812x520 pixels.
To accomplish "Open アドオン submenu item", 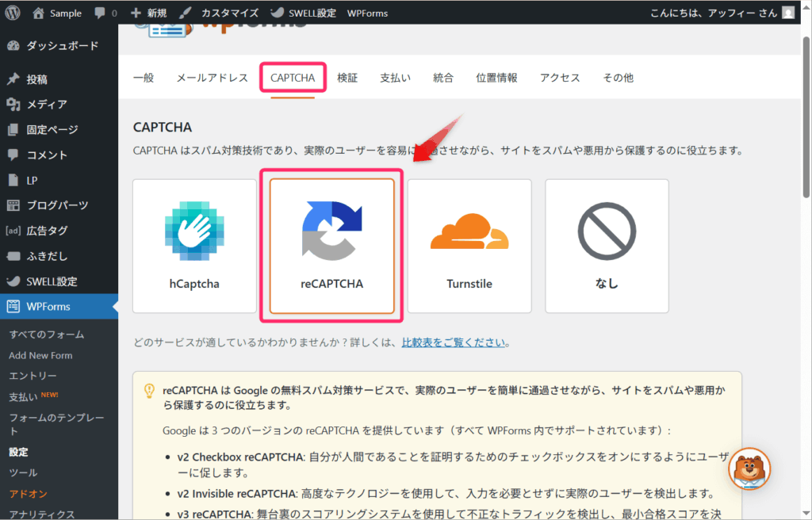I will click(28, 494).
